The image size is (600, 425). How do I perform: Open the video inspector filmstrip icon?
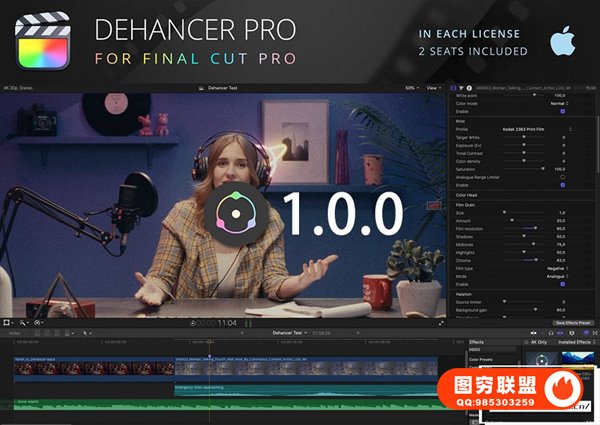pyautogui.click(x=454, y=88)
